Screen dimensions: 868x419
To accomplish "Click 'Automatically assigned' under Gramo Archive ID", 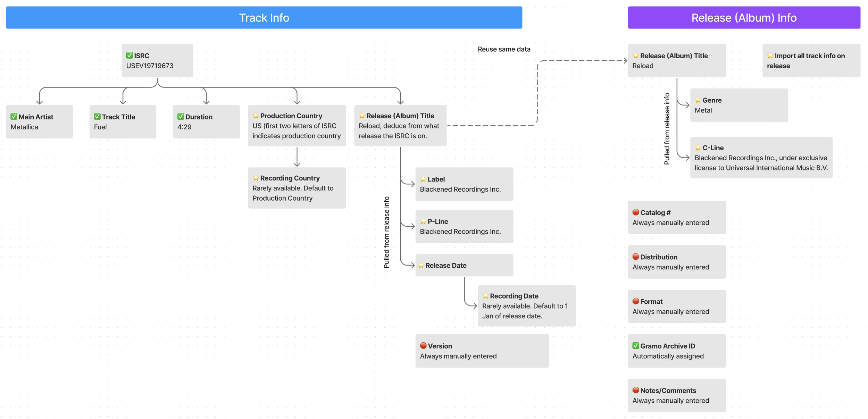I will point(668,356).
